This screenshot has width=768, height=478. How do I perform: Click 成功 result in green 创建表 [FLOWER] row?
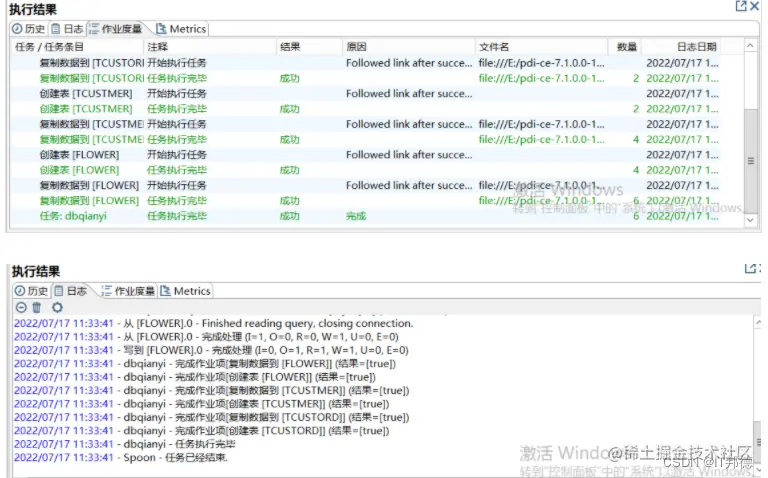[289, 170]
